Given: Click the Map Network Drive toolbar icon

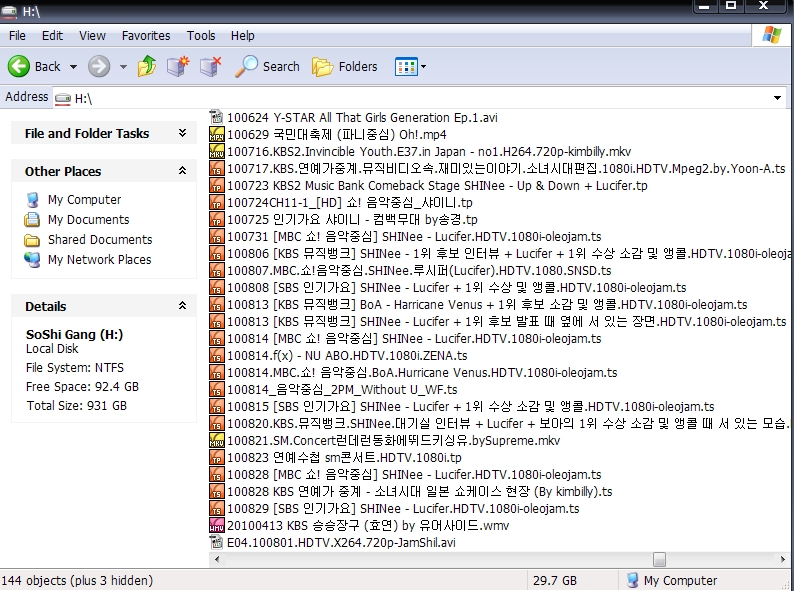Looking at the screenshot, I should tap(178, 66).
